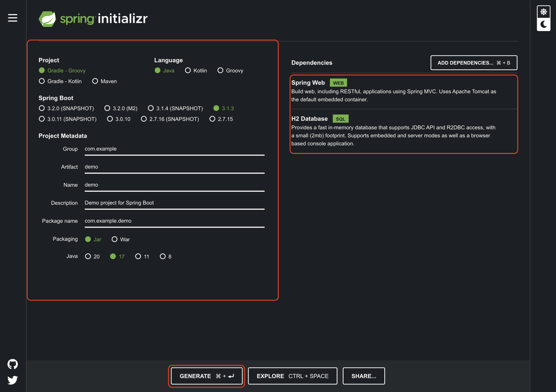Select Spring Boot 3.0.10
This screenshot has width=556, height=392.
pyautogui.click(x=119, y=119)
